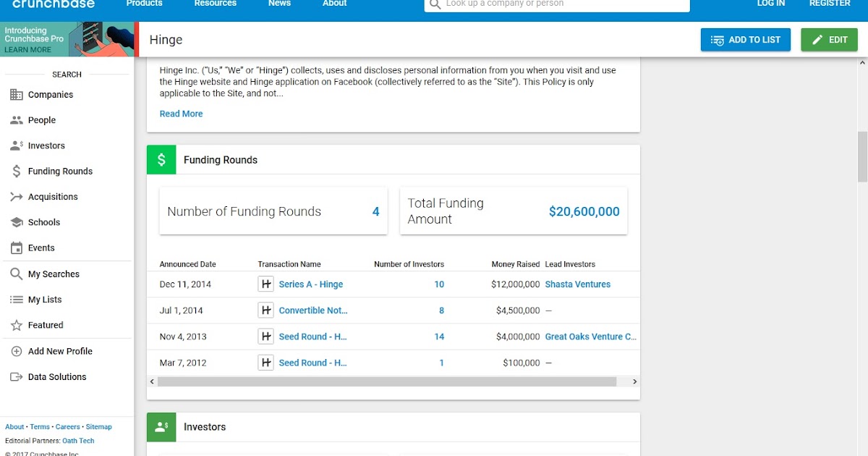This screenshot has height=456, width=868.
Task: Open the Series A - Hinge transaction
Action: click(x=311, y=284)
